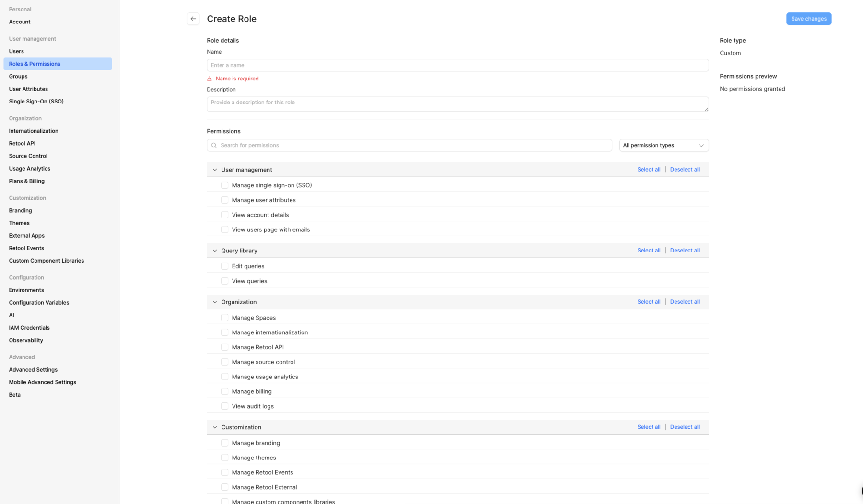863x504 pixels.
Task: Enable the Edit queries permission checkbox
Action: [224, 266]
